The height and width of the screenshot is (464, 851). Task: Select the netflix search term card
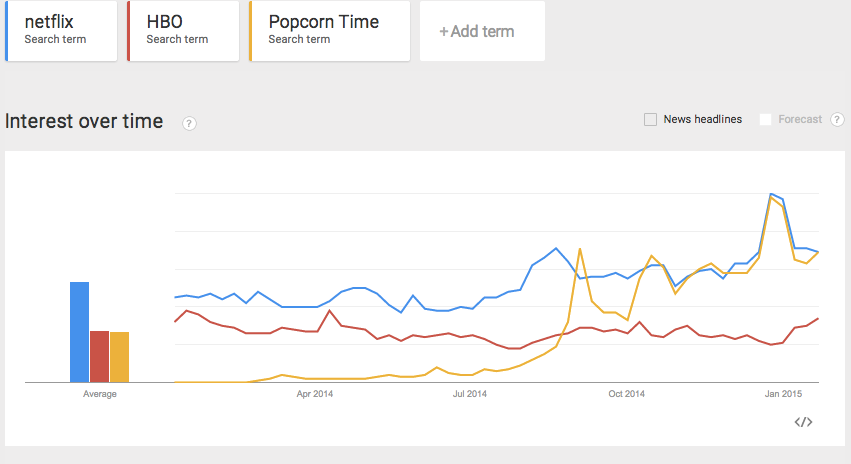pos(61,31)
